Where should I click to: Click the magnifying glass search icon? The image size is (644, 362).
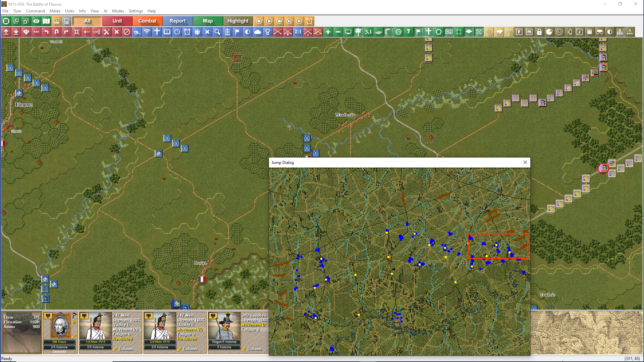(217, 32)
